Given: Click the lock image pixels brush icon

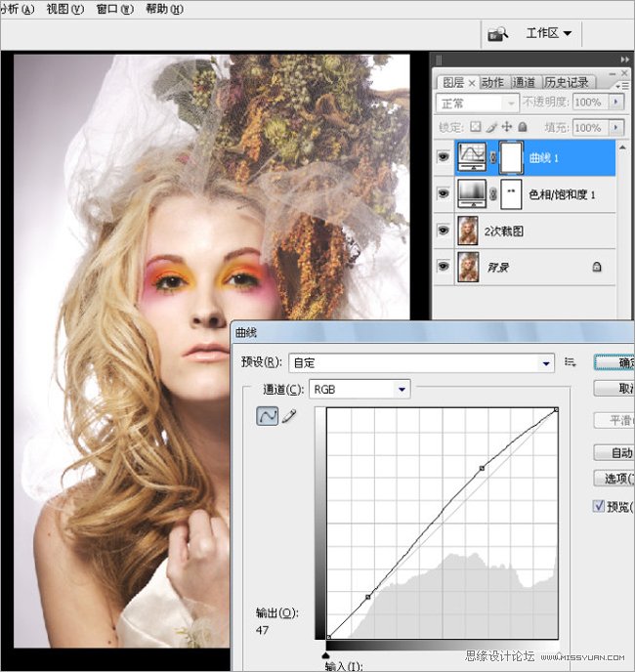Looking at the screenshot, I should click(491, 127).
